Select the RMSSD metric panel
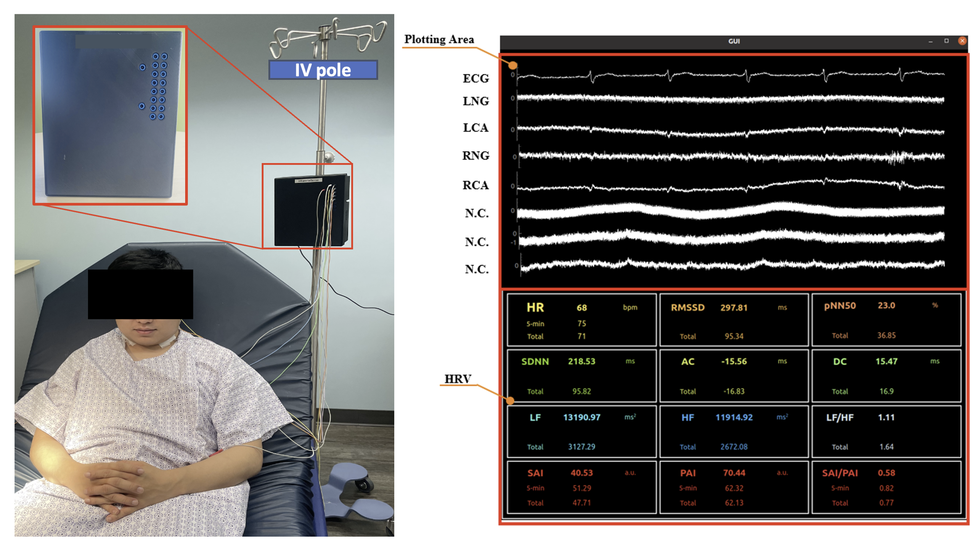Screen dimensions: 980x548 [734, 320]
